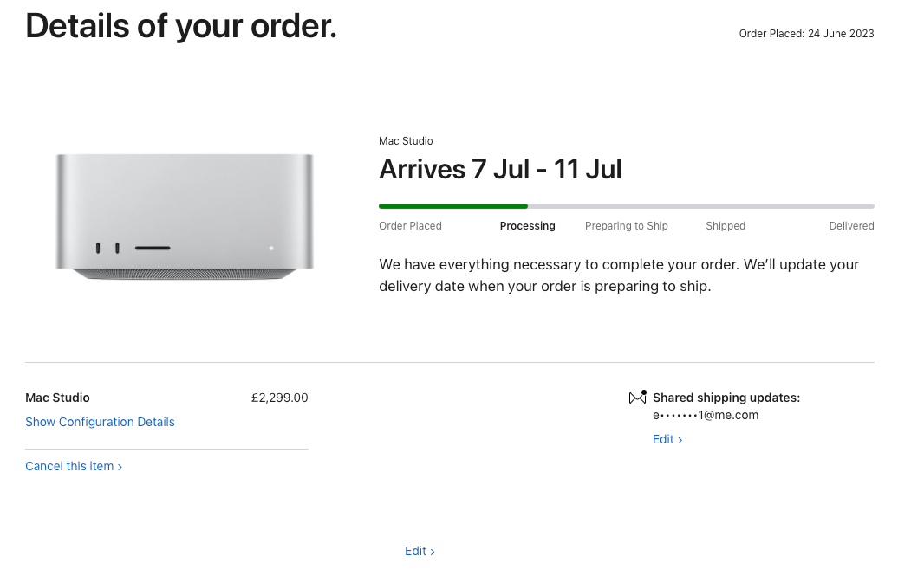The image size is (924, 576).
Task: Cancel this item via the link
Action: (74, 466)
